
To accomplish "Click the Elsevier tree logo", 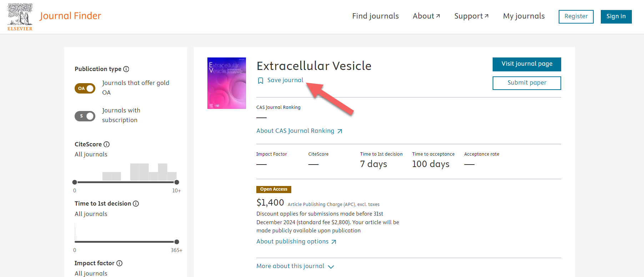I will (x=20, y=16).
